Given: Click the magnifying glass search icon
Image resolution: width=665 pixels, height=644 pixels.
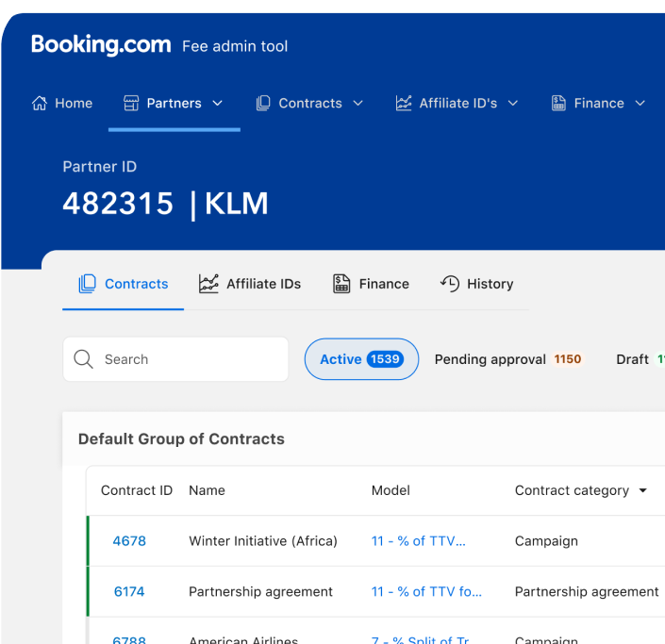Looking at the screenshot, I should 83,359.
